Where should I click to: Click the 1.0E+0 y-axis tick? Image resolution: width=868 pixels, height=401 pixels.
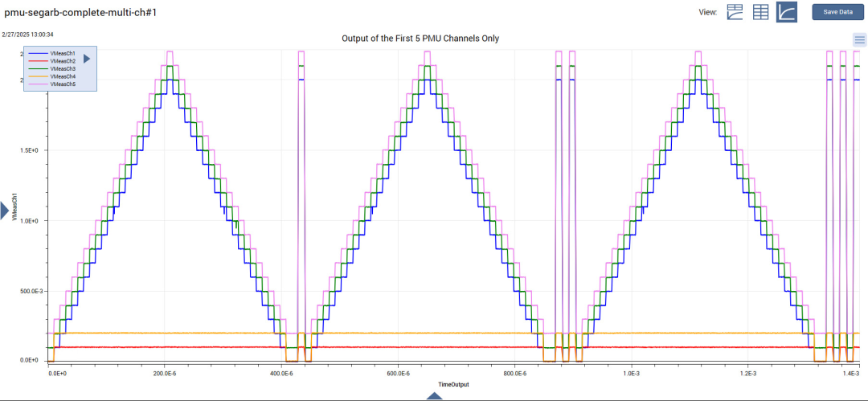pos(29,220)
